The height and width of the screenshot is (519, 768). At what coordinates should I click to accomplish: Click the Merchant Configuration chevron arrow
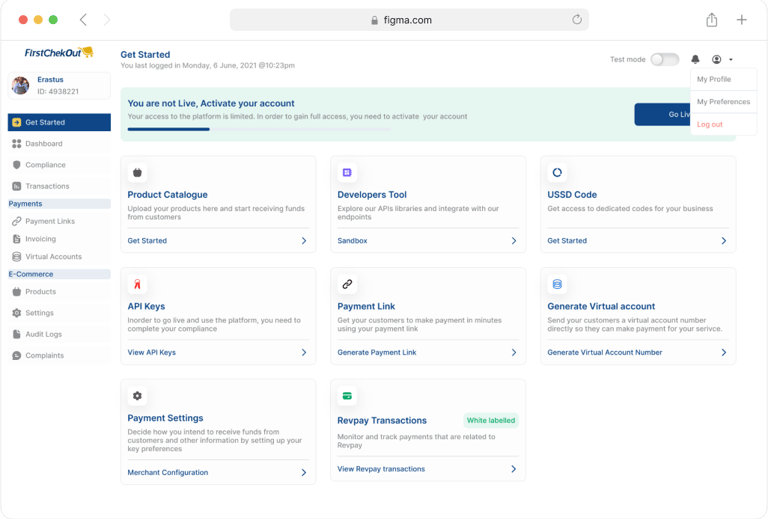304,473
